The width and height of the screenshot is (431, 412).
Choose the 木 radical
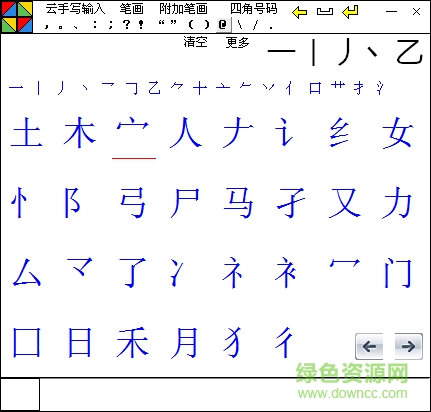[x=80, y=132]
